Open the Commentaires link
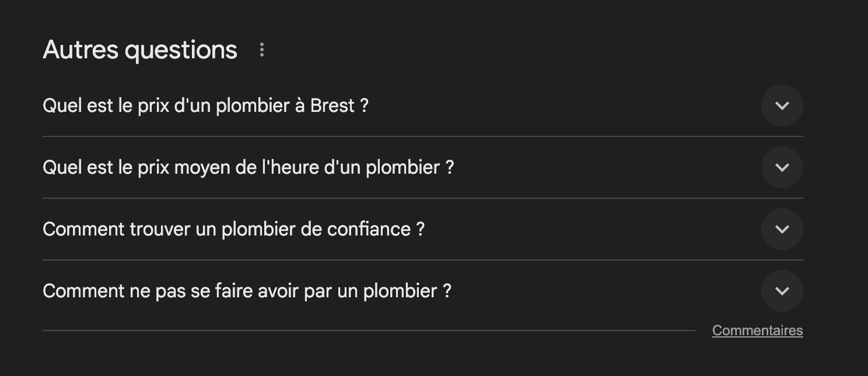This screenshot has width=868, height=376. tap(757, 330)
